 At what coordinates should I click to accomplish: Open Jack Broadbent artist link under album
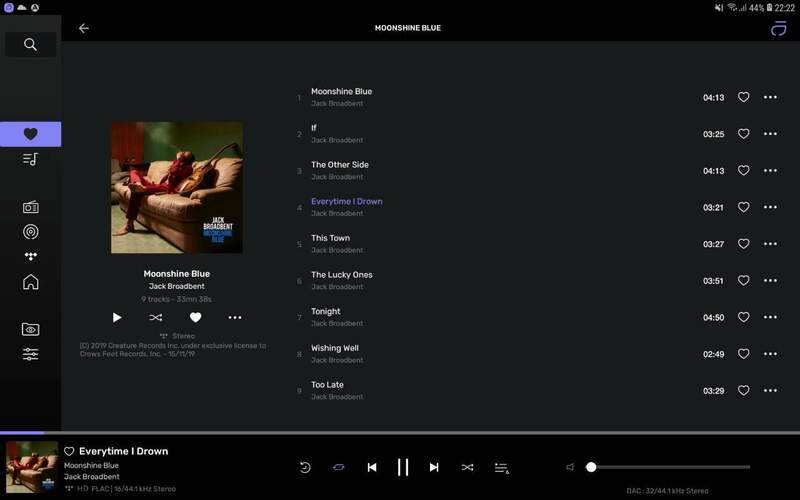click(177, 286)
